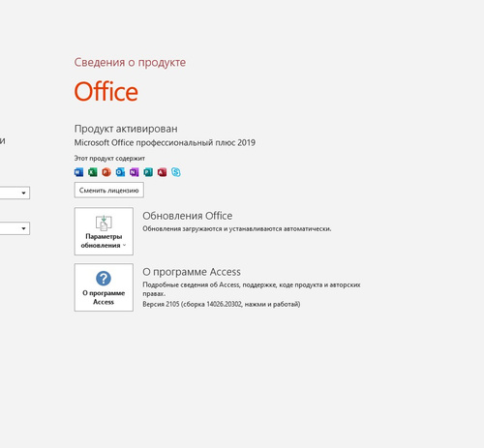Expand the upper combo box arrow at left edge

coord(23,193)
